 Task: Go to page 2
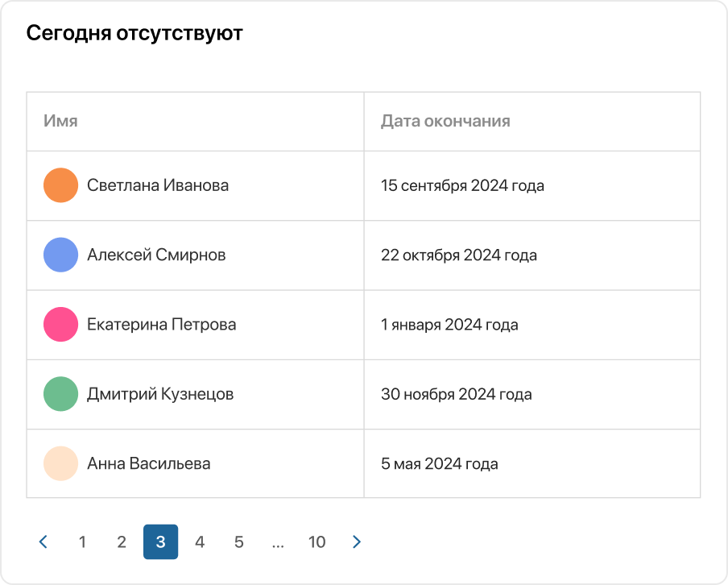[122, 541]
